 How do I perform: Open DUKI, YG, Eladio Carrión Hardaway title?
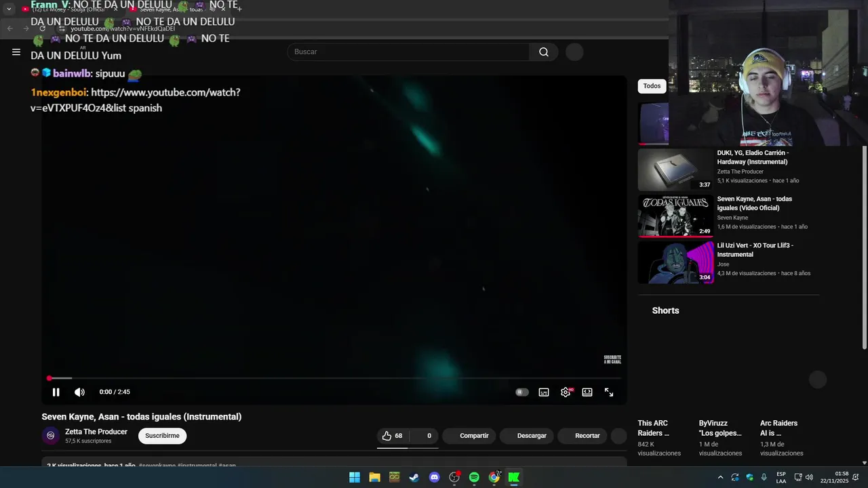pyautogui.click(x=753, y=157)
